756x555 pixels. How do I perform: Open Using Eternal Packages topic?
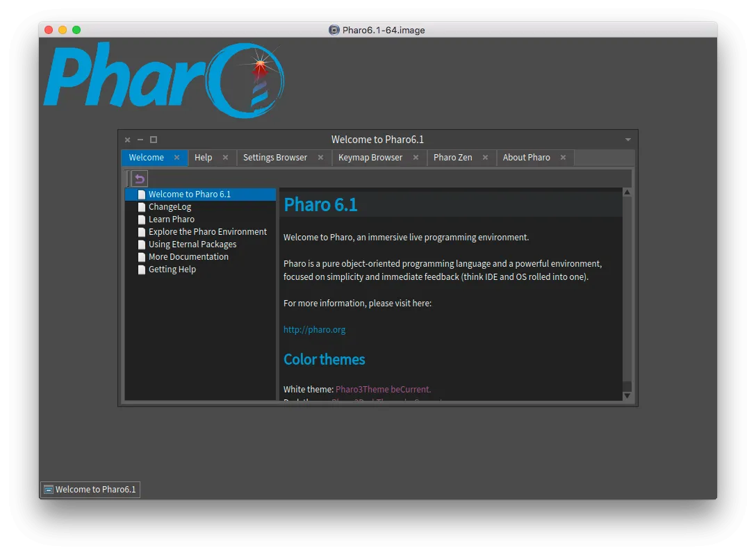pos(200,245)
